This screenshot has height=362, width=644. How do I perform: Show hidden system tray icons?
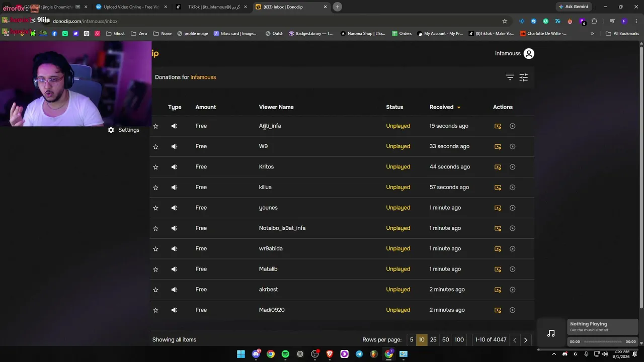[554, 354]
